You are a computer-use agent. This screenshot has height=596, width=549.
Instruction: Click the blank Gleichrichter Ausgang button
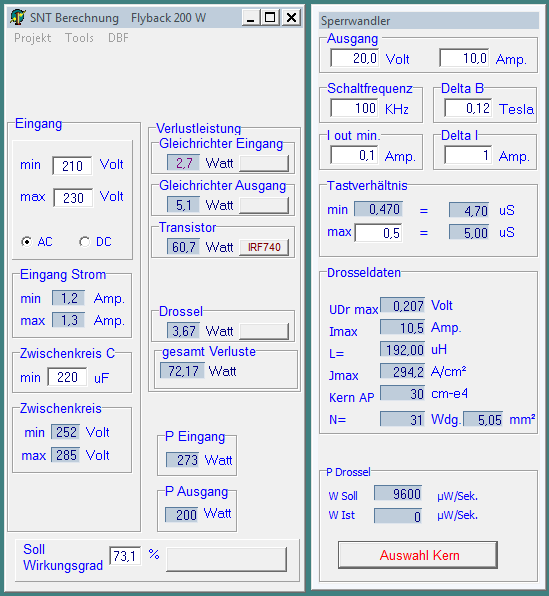point(264,205)
